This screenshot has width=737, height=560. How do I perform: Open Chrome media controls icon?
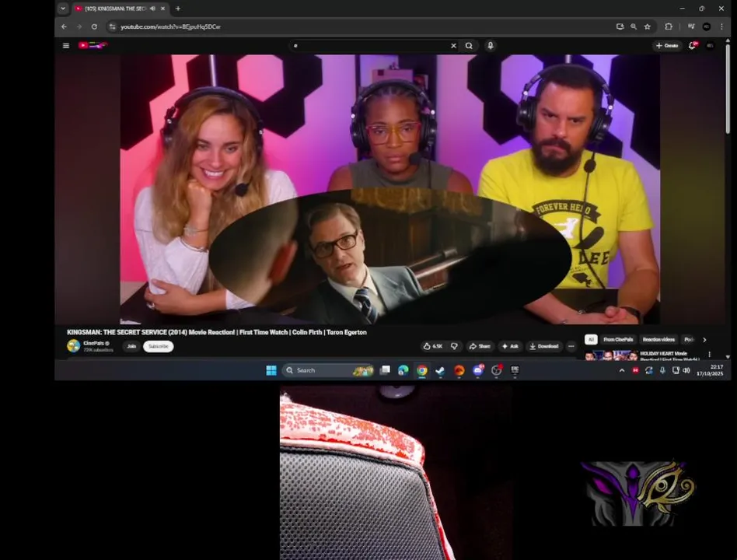pyautogui.click(x=691, y=26)
